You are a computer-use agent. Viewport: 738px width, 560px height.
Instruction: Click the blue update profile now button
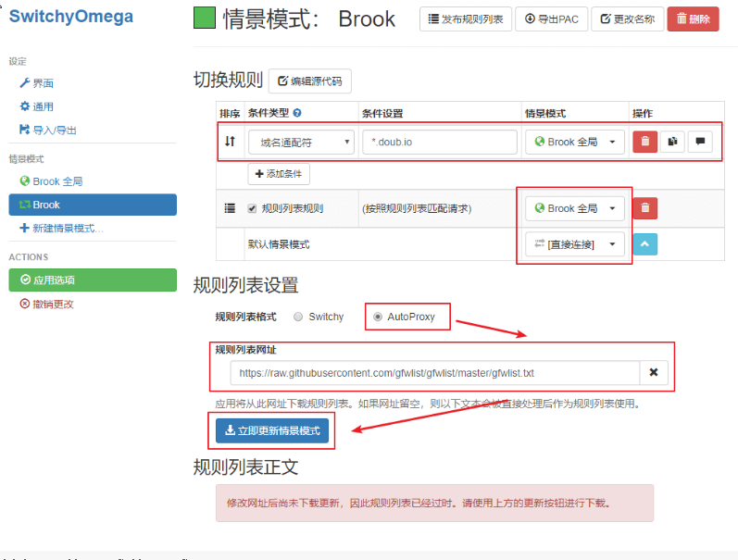272,430
